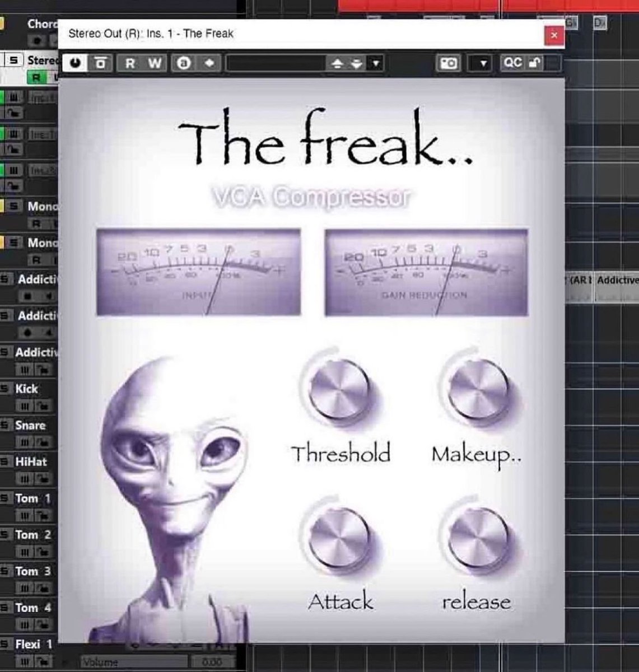
Task: Toggle the quick controls lock icon
Action: tap(534, 63)
